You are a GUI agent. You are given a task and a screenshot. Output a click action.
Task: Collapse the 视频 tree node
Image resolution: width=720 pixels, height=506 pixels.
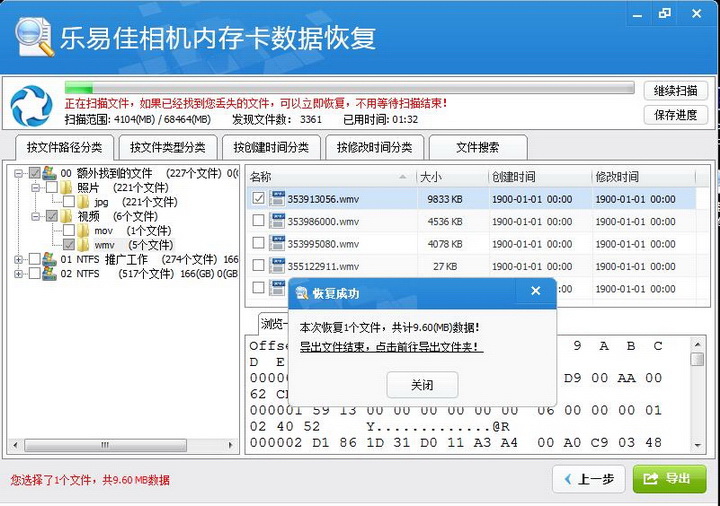click(x=35, y=216)
